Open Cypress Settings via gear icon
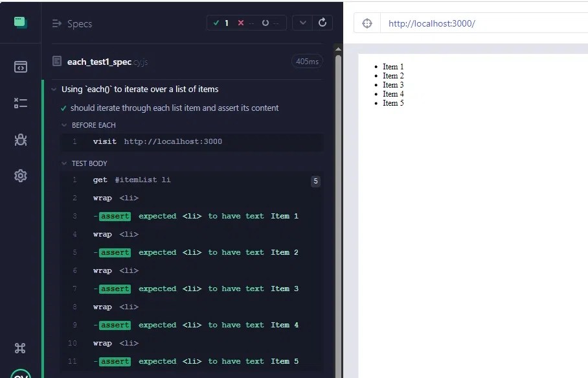Viewport: 588px width, 378px height. coord(21,176)
